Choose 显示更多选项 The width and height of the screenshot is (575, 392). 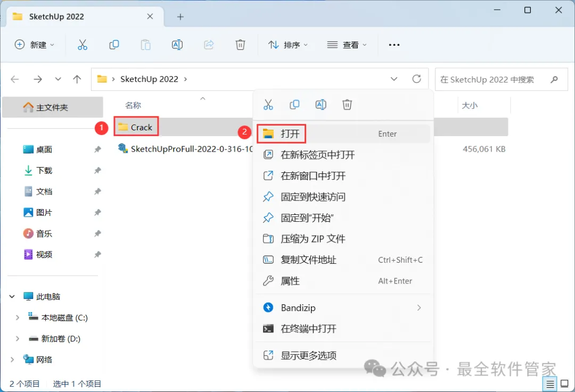[343, 355]
